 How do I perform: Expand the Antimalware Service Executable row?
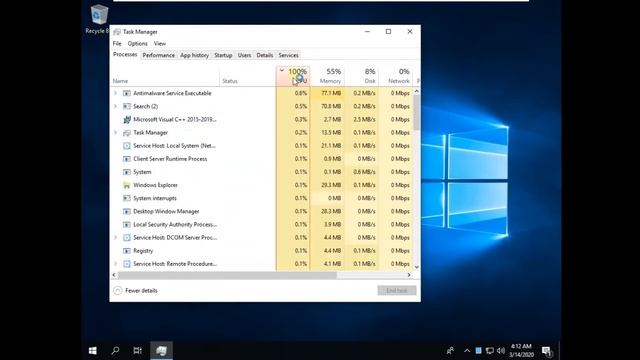(116, 93)
